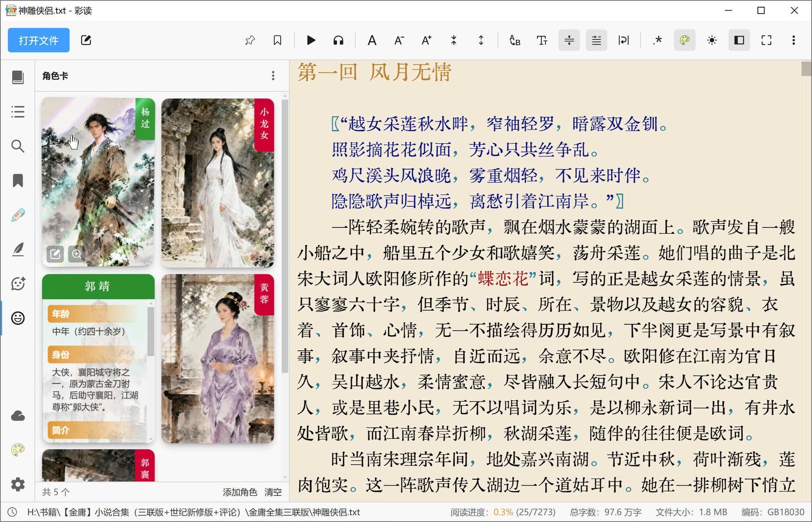
Task: Zoom the 杨过 card image icon
Action: click(77, 254)
